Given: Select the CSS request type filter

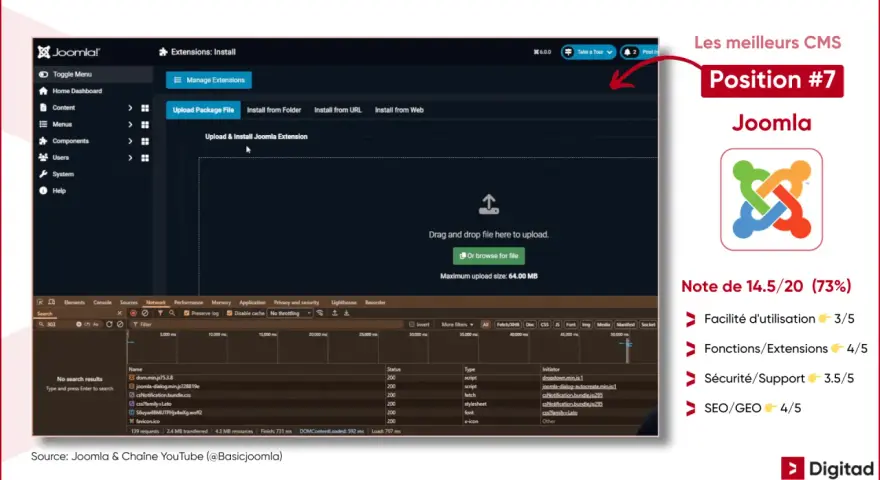Looking at the screenshot, I should point(544,324).
